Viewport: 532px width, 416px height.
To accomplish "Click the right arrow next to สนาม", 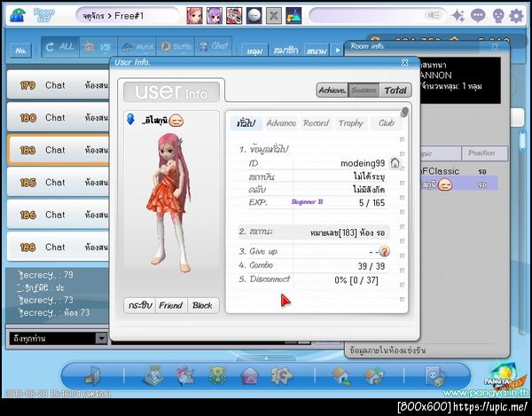I will (337, 51).
